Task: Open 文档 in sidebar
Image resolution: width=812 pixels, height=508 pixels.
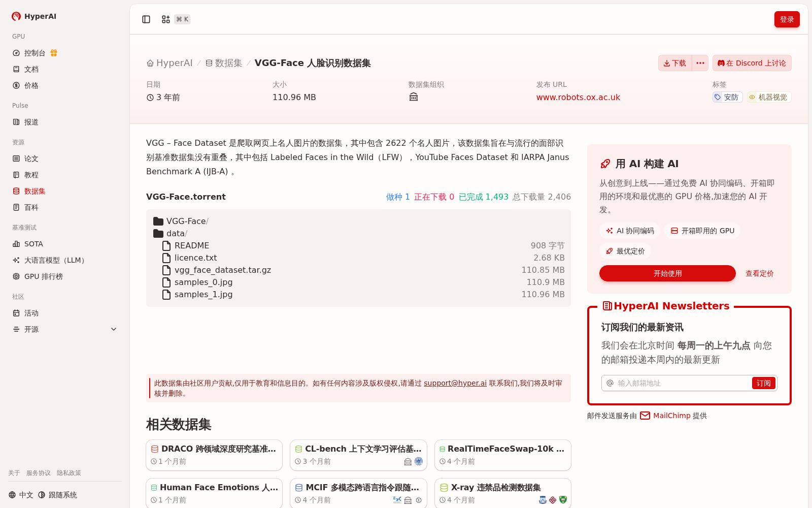Action: [31, 69]
